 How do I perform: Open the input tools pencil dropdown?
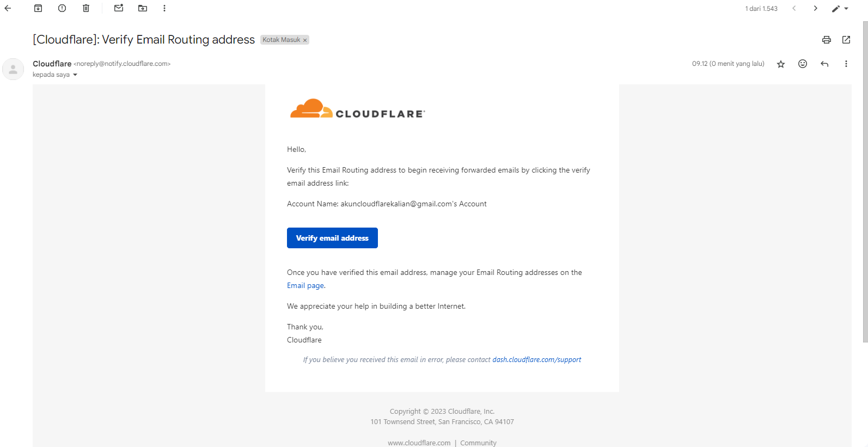(840, 9)
